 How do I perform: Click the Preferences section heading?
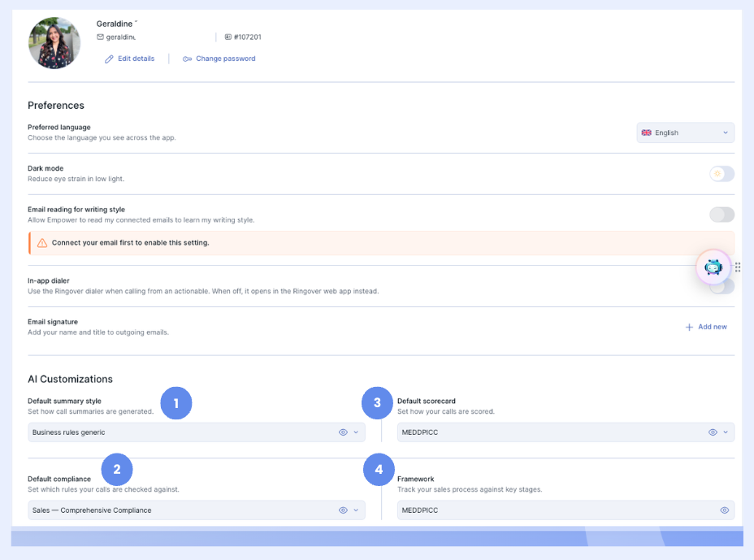(x=56, y=106)
